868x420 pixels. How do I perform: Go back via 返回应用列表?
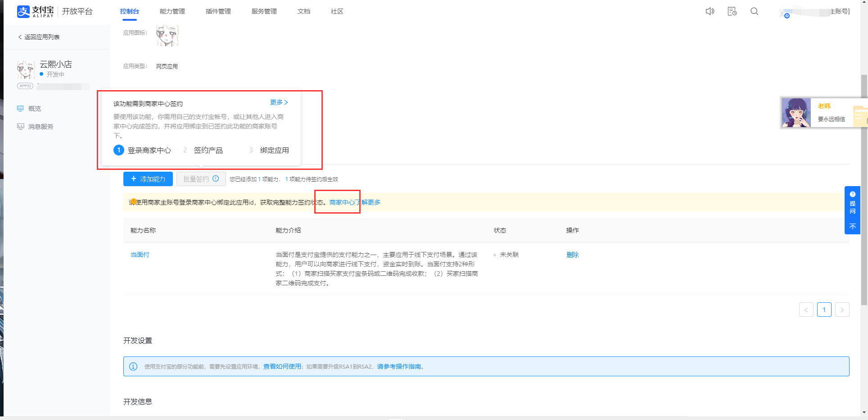[39, 37]
